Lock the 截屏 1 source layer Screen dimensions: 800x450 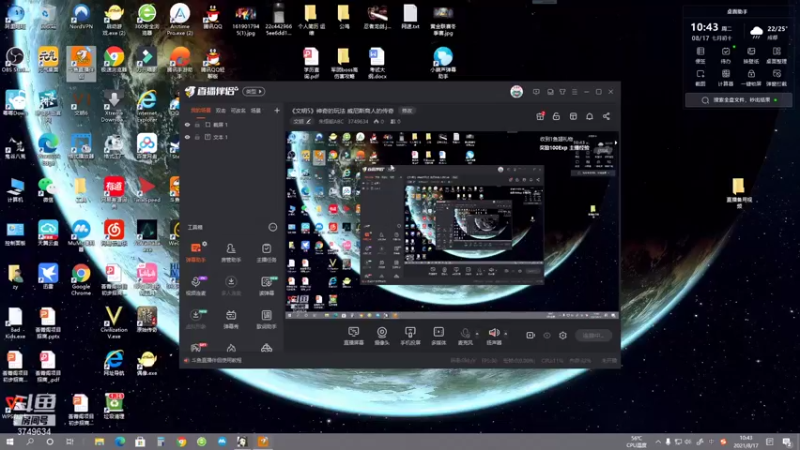[197, 124]
